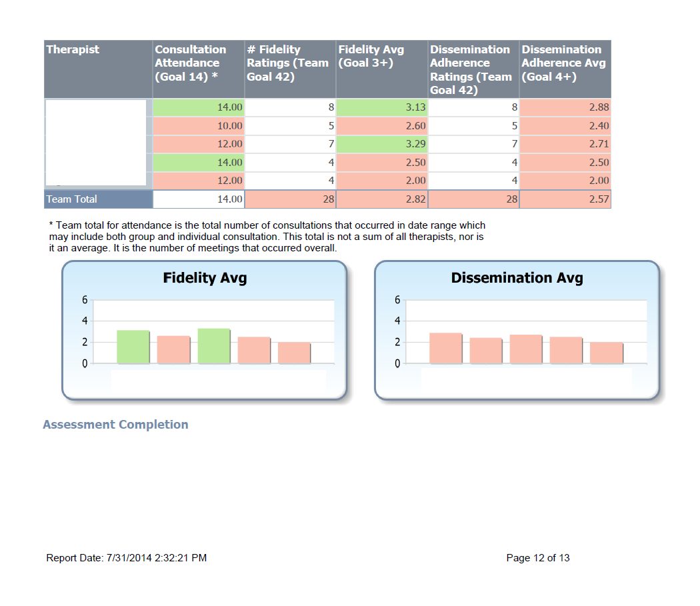Select the Team Total attendance value 14.00
700x606 pixels.
pos(199,199)
